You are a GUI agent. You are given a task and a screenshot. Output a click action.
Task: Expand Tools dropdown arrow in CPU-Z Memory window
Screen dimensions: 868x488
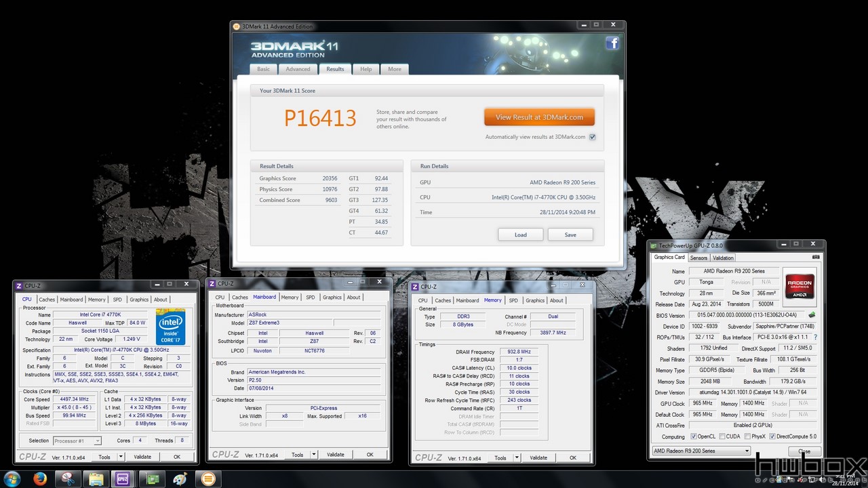(517, 457)
